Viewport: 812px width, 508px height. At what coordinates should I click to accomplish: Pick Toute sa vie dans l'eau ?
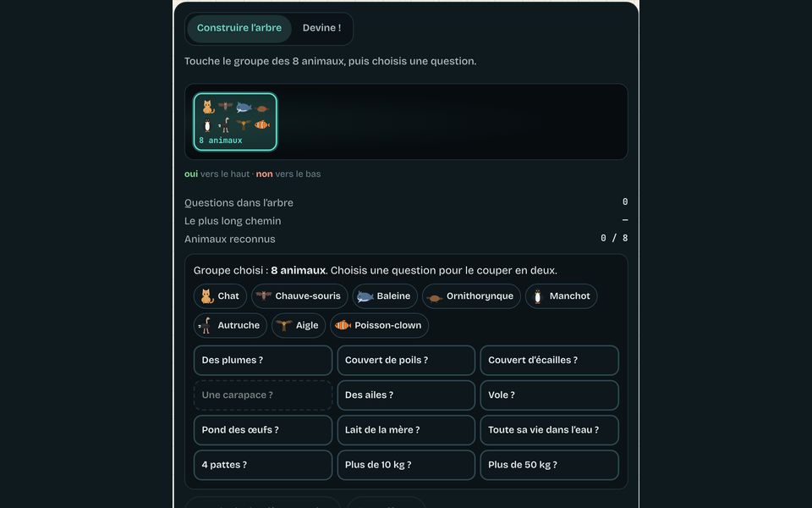click(550, 430)
